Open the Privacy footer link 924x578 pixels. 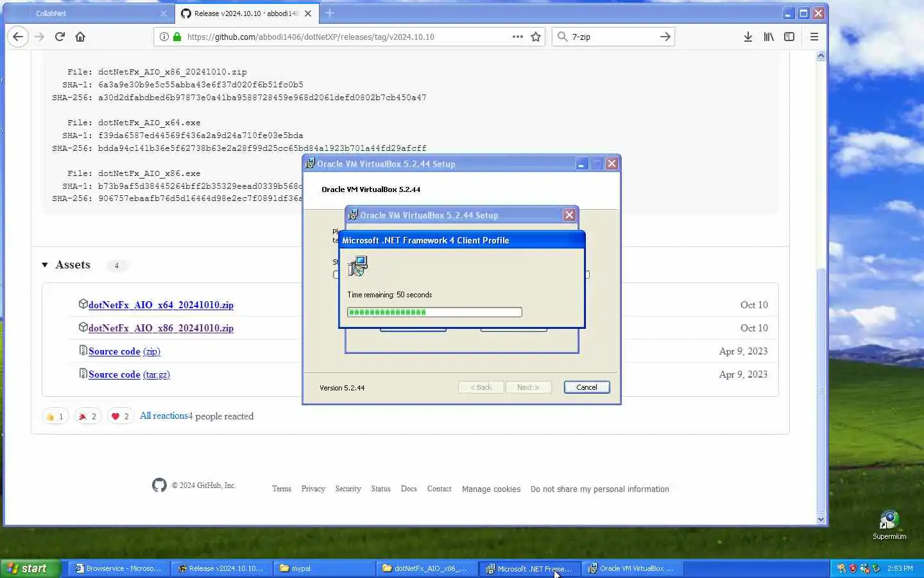(313, 489)
